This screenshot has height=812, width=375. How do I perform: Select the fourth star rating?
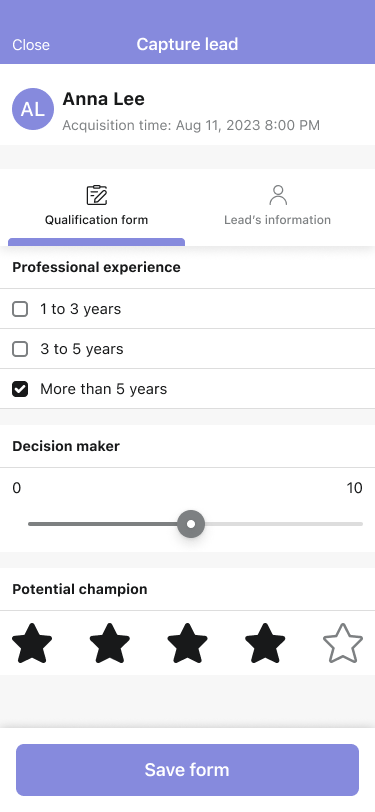(265, 643)
